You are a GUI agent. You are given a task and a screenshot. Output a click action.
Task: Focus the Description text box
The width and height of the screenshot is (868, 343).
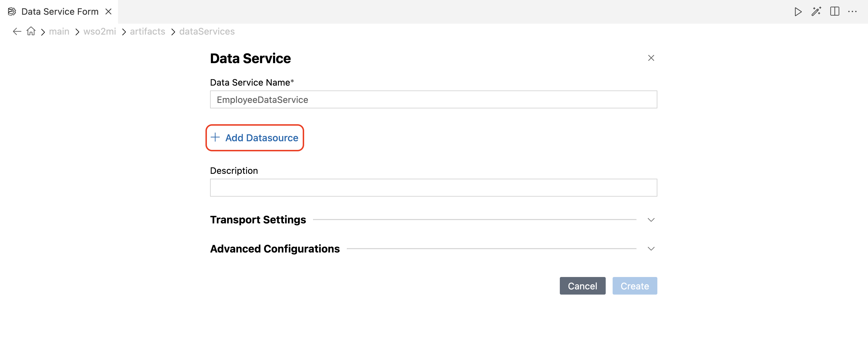pos(433,188)
